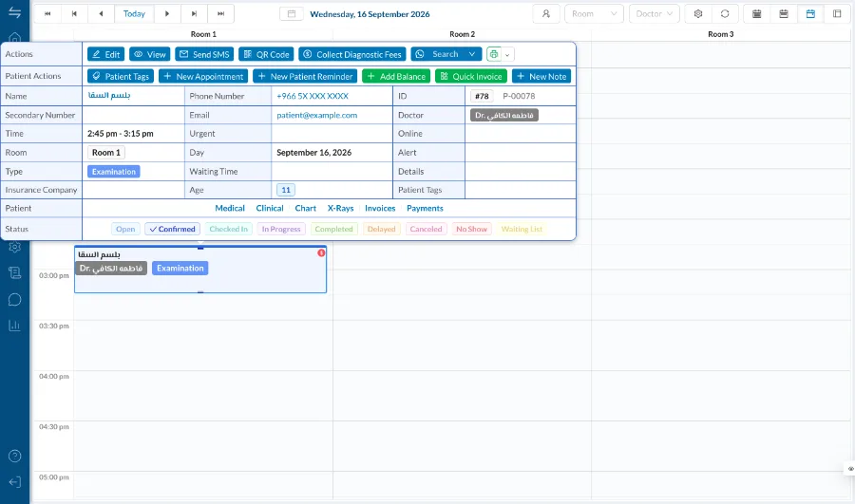
Task: Switch to week calendar view icon
Action: point(784,13)
